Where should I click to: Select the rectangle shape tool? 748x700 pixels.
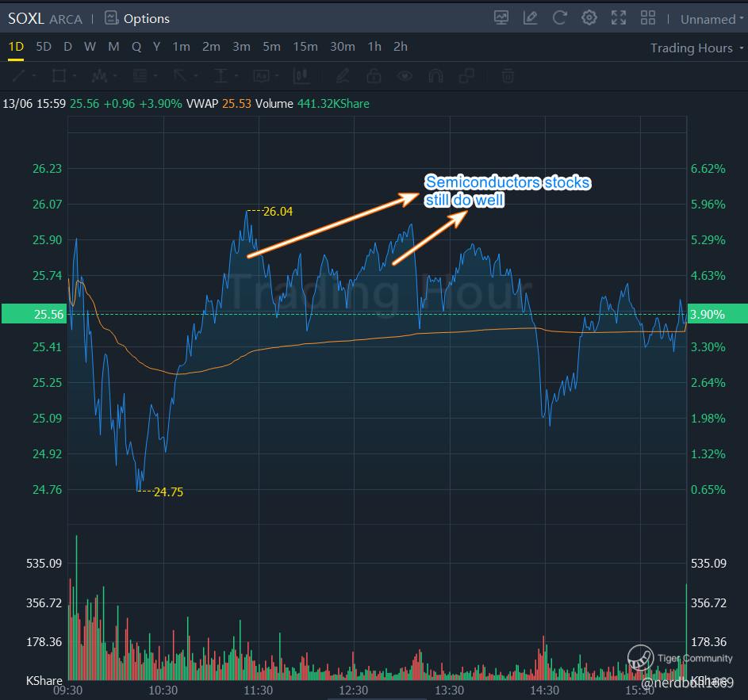pyautogui.click(x=59, y=76)
